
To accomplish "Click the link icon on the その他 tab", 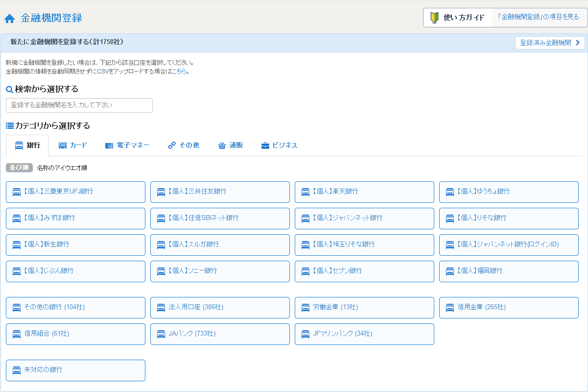I will point(172,146).
